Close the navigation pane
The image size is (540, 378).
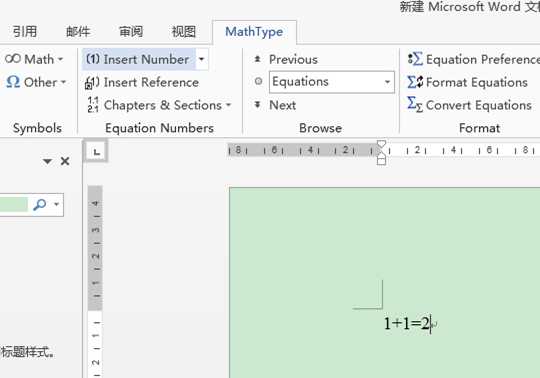pos(65,161)
